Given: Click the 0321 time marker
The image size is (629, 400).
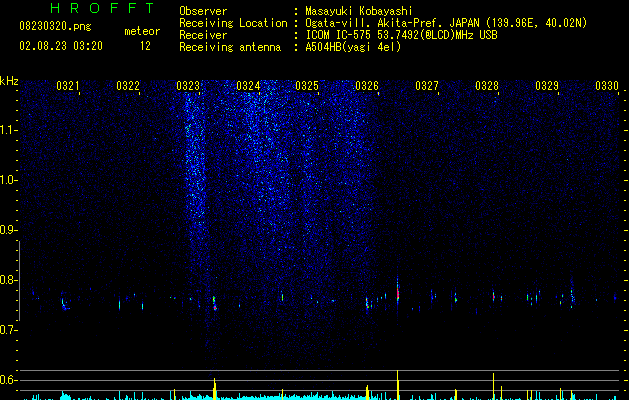Looking at the screenshot, I should (67, 86).
